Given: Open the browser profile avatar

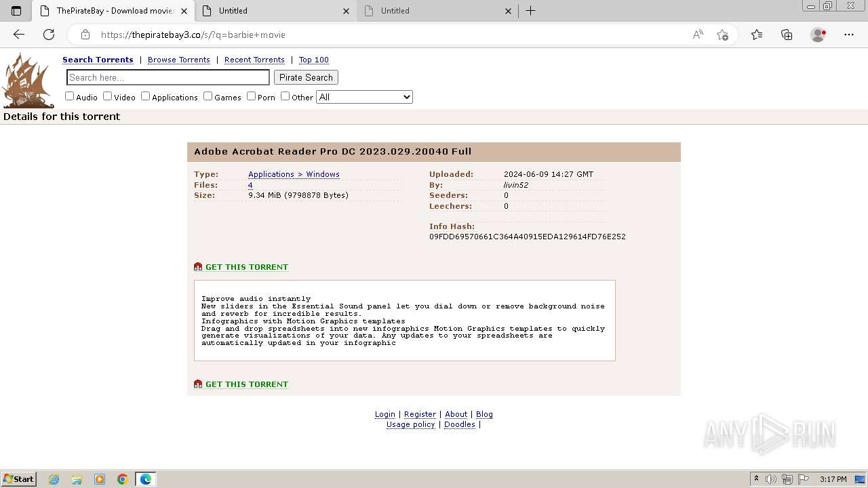Looking at the screenshot, I should [x=818, y=35].
